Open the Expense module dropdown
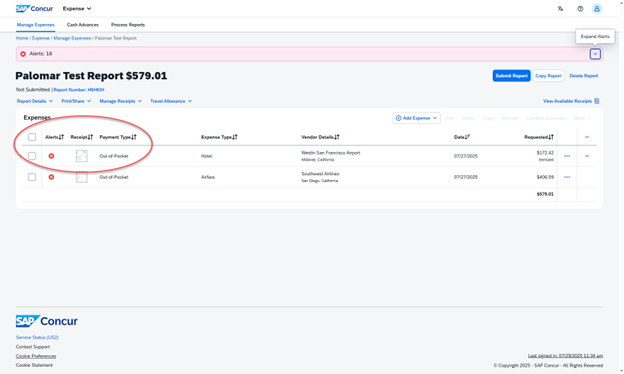 (x=77, y=8)
